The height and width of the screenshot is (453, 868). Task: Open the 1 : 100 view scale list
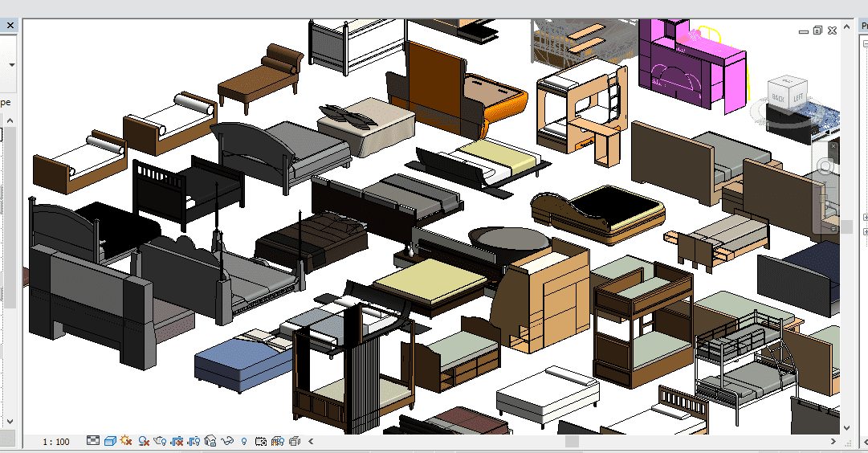55,442
